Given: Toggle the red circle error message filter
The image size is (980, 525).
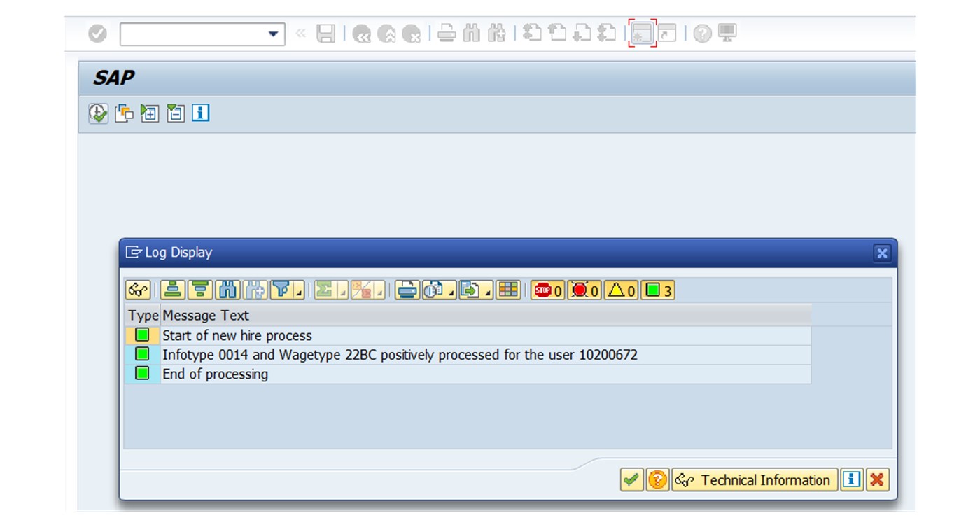Looking at the screenshot, I should pos(584,290).
